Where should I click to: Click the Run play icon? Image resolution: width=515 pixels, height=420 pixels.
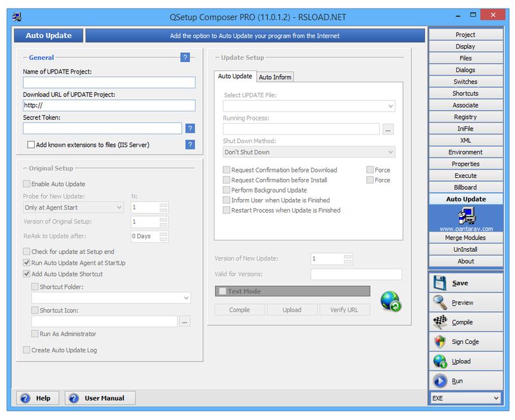click(x=440, y=381)
